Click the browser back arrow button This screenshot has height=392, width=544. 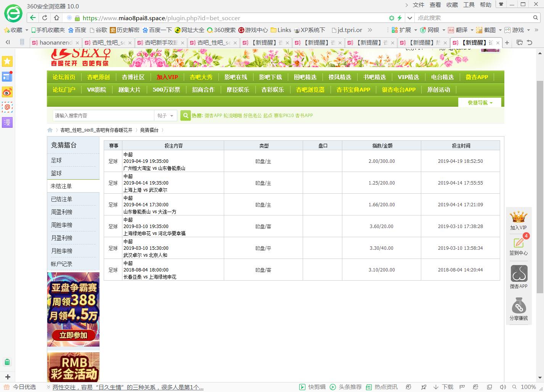[x=33, y=18]
